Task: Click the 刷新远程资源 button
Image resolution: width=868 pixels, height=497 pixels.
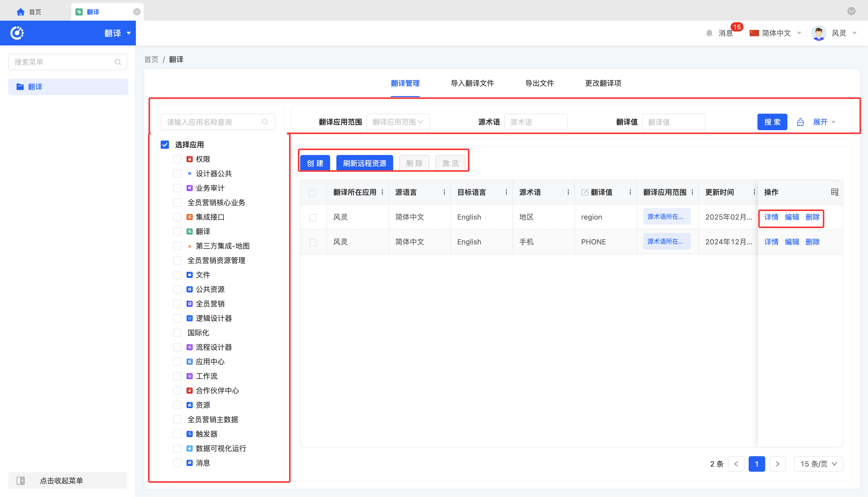Action: (x=365, y=163)
